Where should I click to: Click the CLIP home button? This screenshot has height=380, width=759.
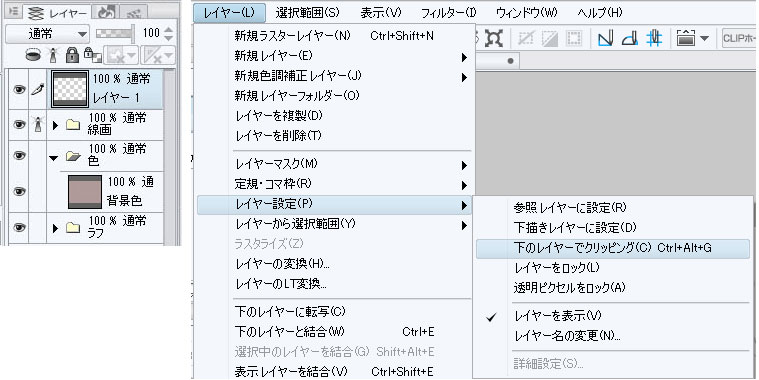[739, 38]
